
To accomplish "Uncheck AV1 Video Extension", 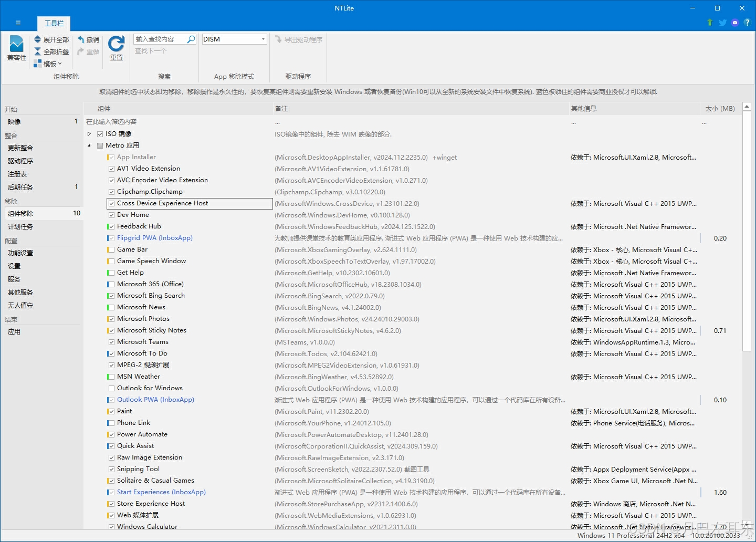I will click(111, 169).
